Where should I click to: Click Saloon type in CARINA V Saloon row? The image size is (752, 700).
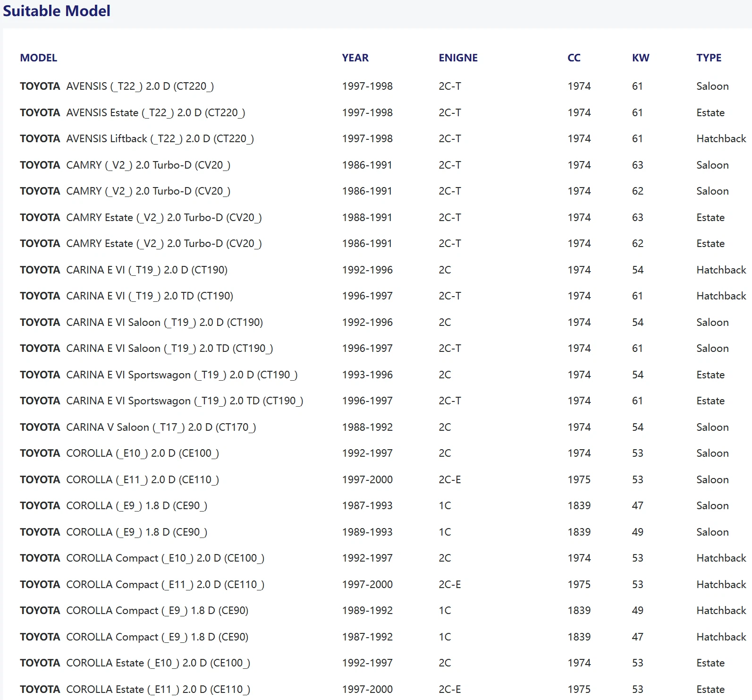pyautogui.click(x=712, y=427)
